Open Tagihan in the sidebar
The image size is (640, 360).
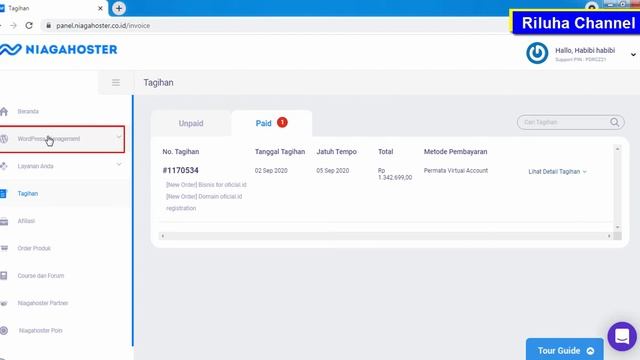point(28,193)
